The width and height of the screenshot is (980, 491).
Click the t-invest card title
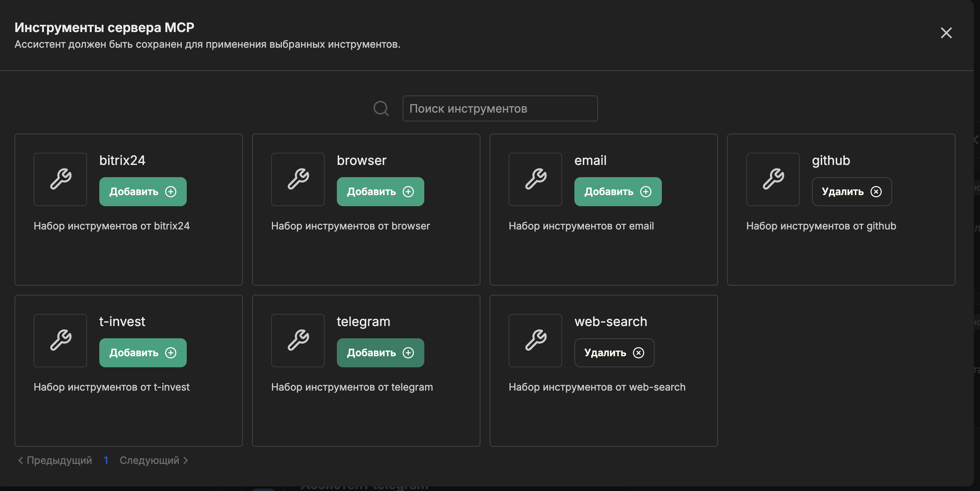[x=122, y=321]
